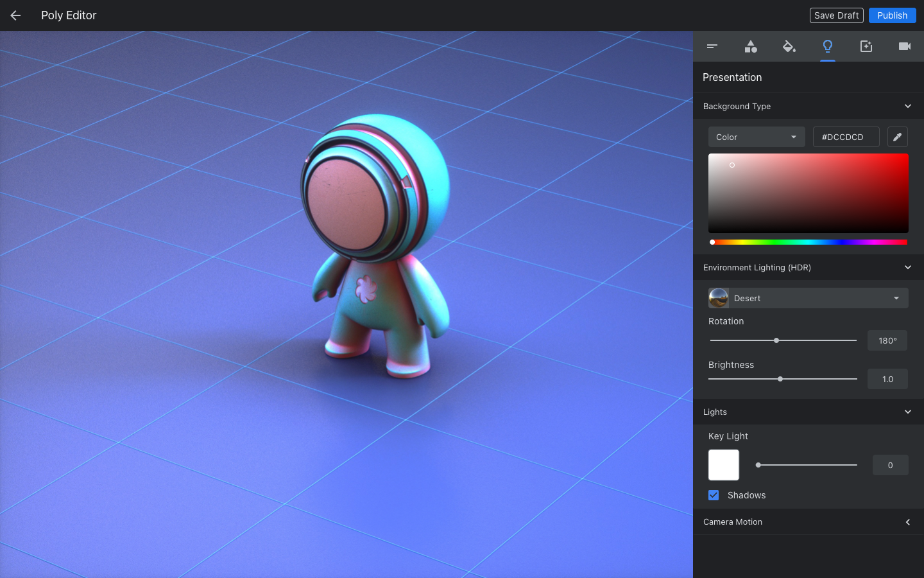
Task: Click the Shadows label text
Action: click(746, 495)
